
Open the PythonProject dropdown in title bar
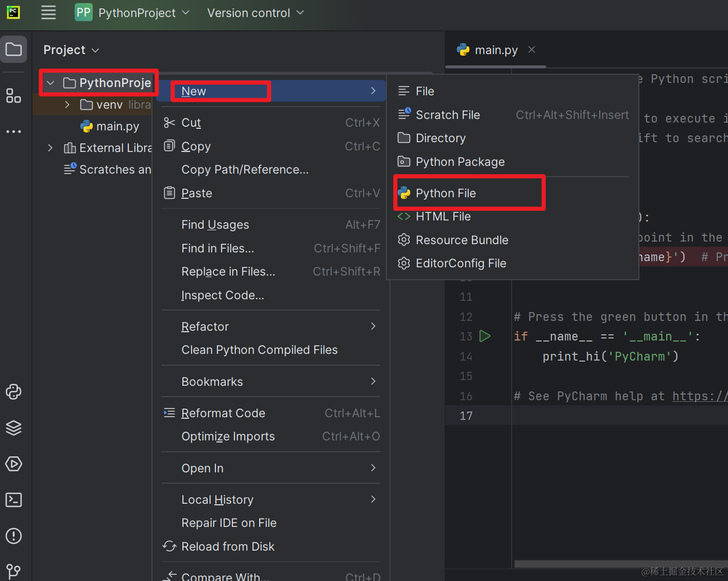click(144, 13)
